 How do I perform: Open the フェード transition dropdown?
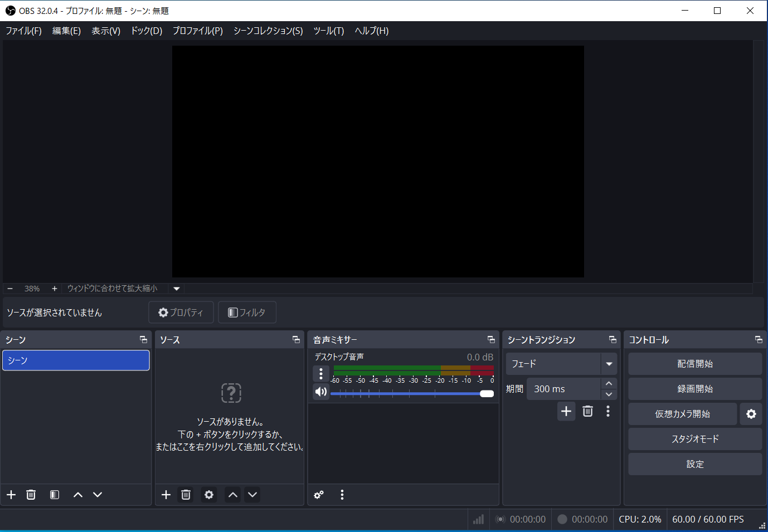609,363
